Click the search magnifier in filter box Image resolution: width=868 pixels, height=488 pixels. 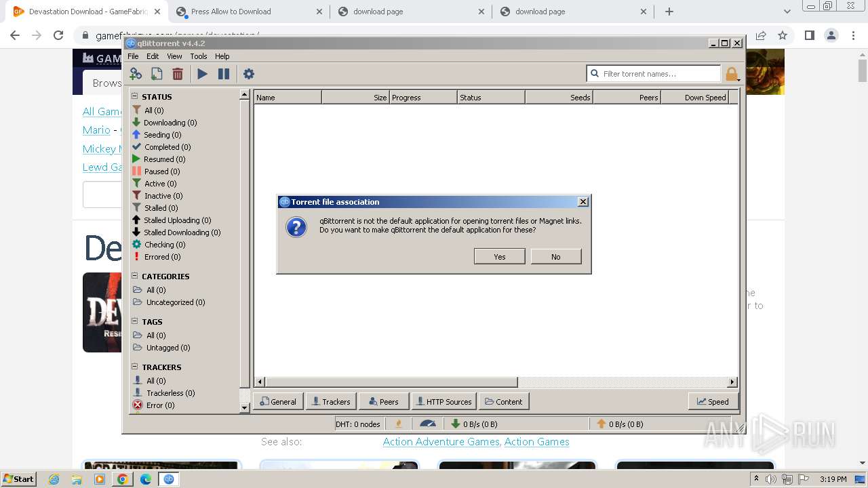pyautogui.click(x=595, y=74)
